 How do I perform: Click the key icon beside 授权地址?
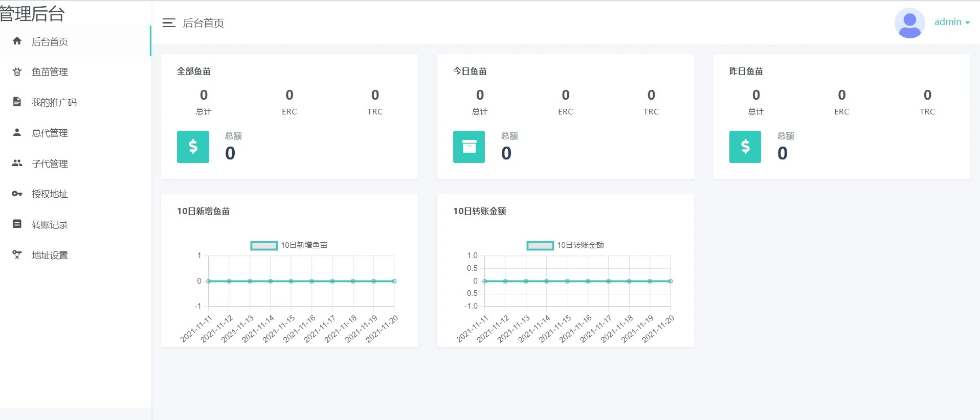coord(17,194)
